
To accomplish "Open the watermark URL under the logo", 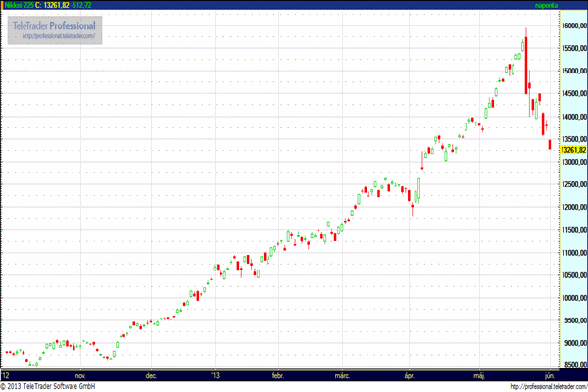I will click(55, 37).
